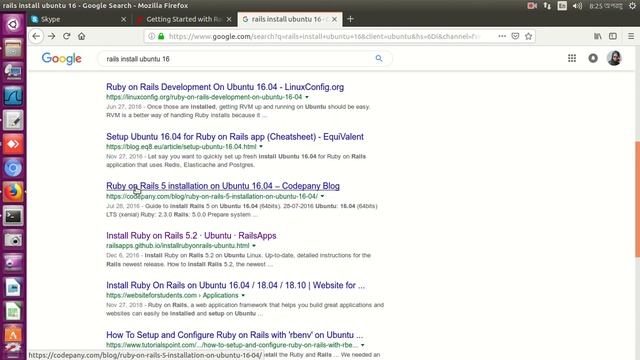Open network indicator in top panel

[x=547, y=6]
